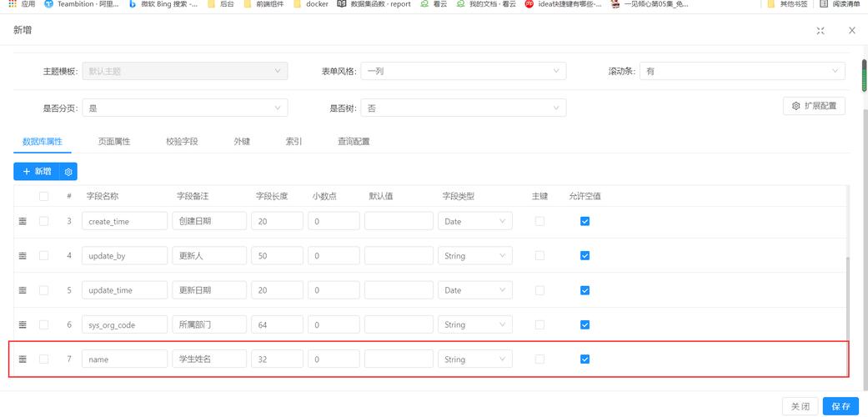The image size is (868, 417).
Task: Switch to the 页面属性 tab
Action: click(114, 141)
